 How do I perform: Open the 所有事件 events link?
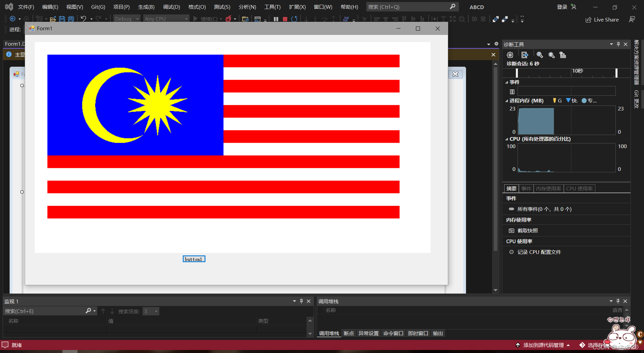(x=544, y=209)
